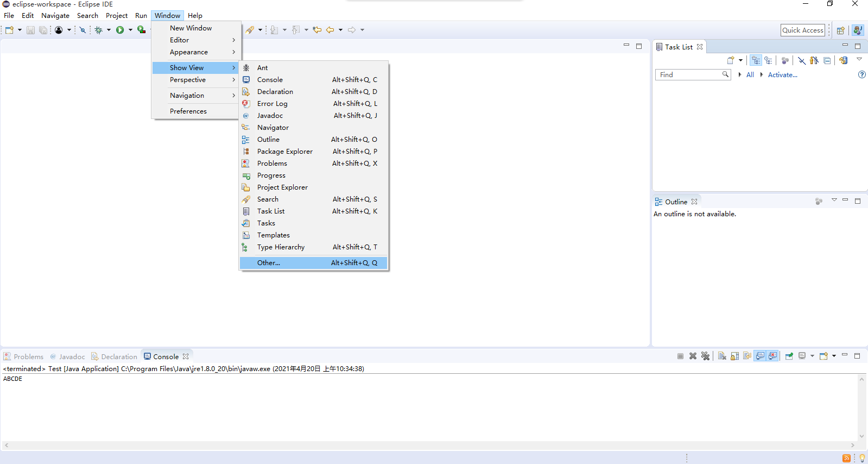Click the Focus on Active Task icon in Outline
The image size is (868, 464).
point(819,202)
